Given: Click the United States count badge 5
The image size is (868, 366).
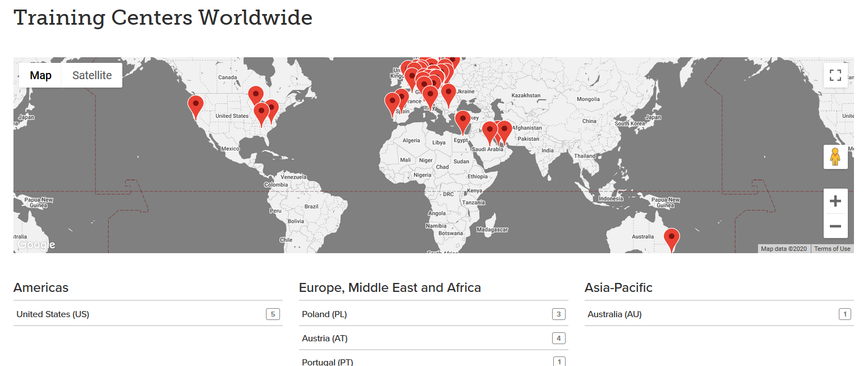Looking at the screenshot, I should coord(273,314).
